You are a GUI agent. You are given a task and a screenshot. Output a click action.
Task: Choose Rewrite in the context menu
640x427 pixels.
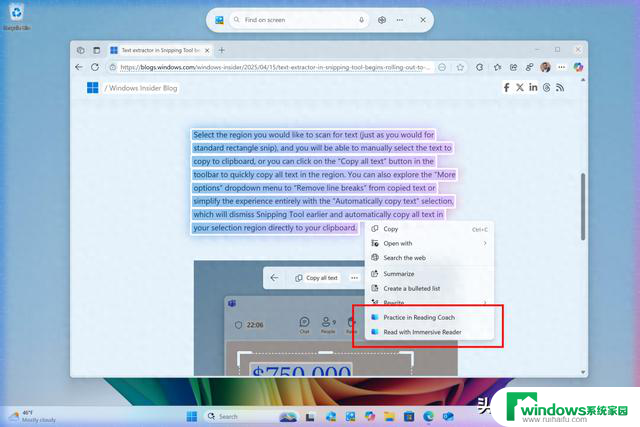click(429, 302)
